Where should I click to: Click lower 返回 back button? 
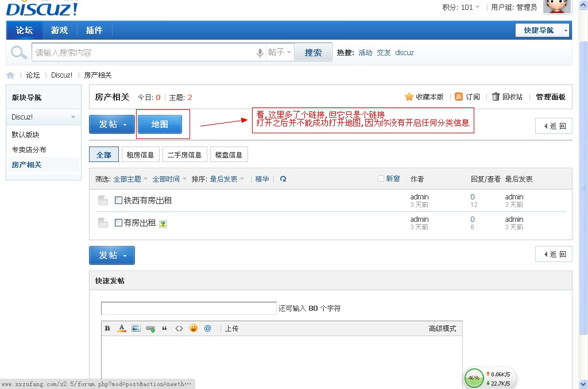point(554,255)
